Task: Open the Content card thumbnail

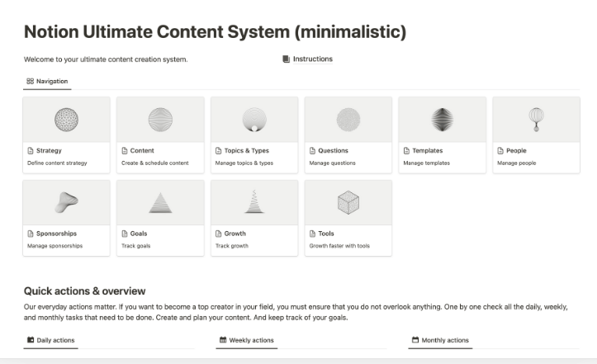Action: click(160, 120)
